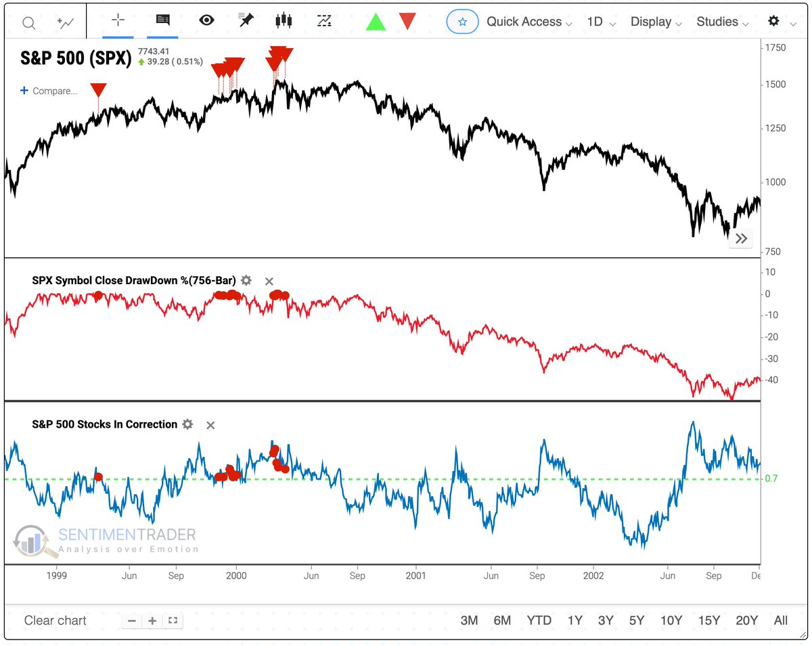Open the Display menu
This screenshot has width=812, height=645.
click(x=656, y=22)
